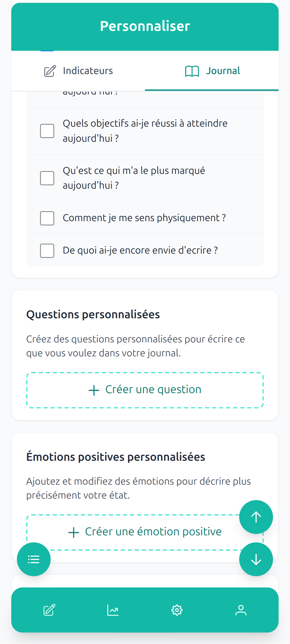The image size is (290, 644).
Task: Click the Créer une émotion positive button
Action: pos(145,532)
